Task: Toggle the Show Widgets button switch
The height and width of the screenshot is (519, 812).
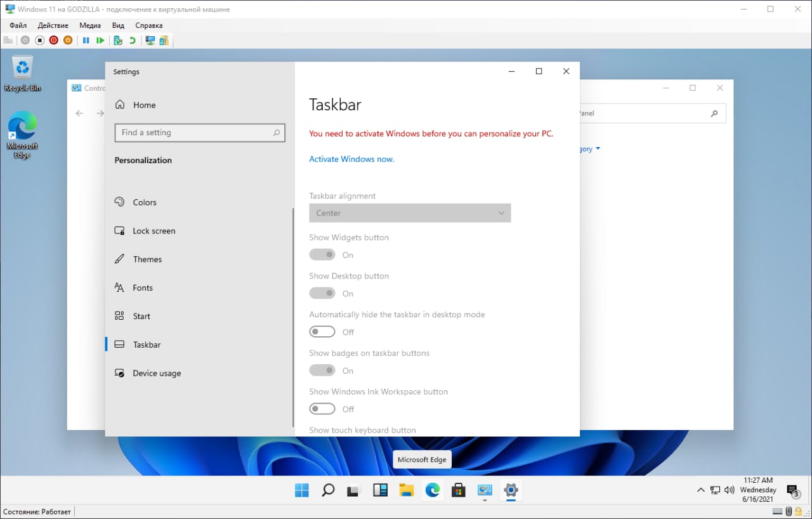Action: pyautogui.click(x=322, y=255)
